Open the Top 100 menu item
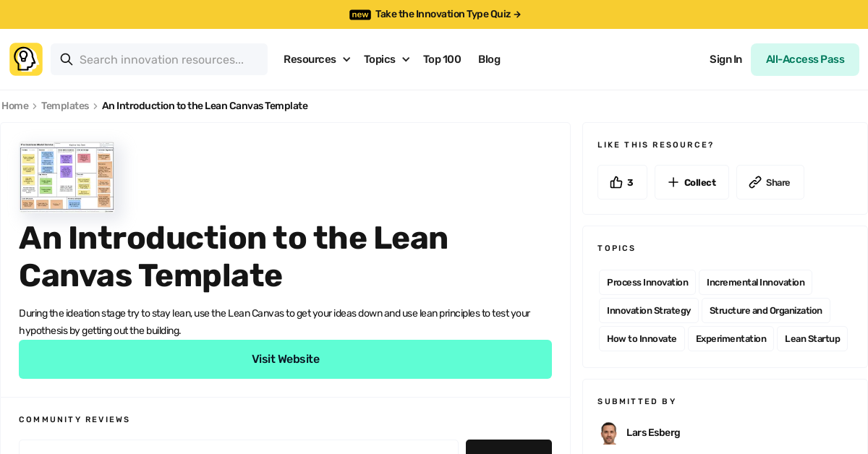Viewport: 868px width, 454px height. [x=442, y=59]
